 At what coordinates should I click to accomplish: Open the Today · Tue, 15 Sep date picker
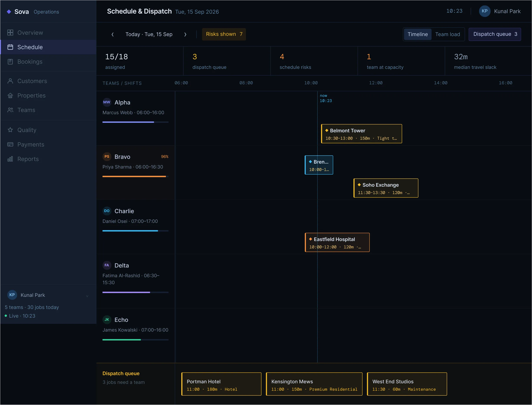(x=149, y=34)
